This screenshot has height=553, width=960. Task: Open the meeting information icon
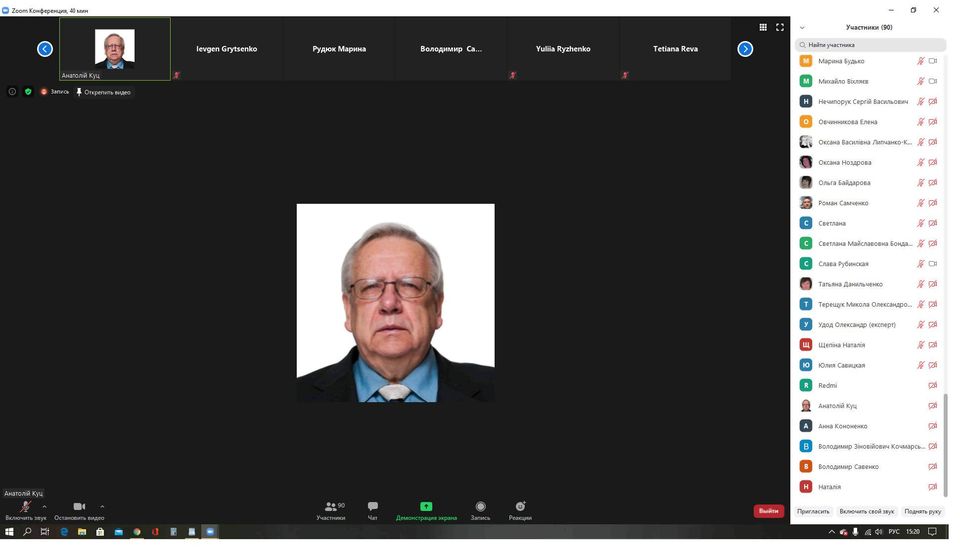point(12,91)
